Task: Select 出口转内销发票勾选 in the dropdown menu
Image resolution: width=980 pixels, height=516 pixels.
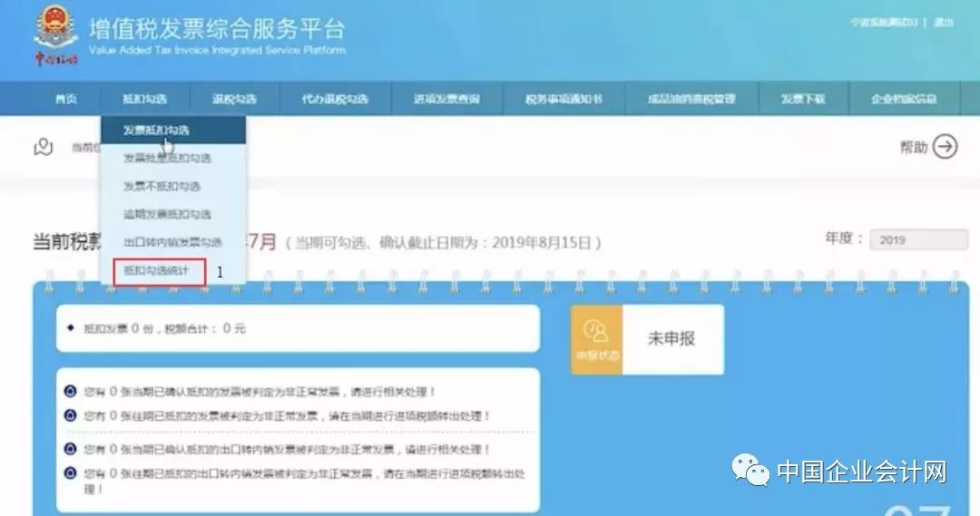Action: coord(173,242)
